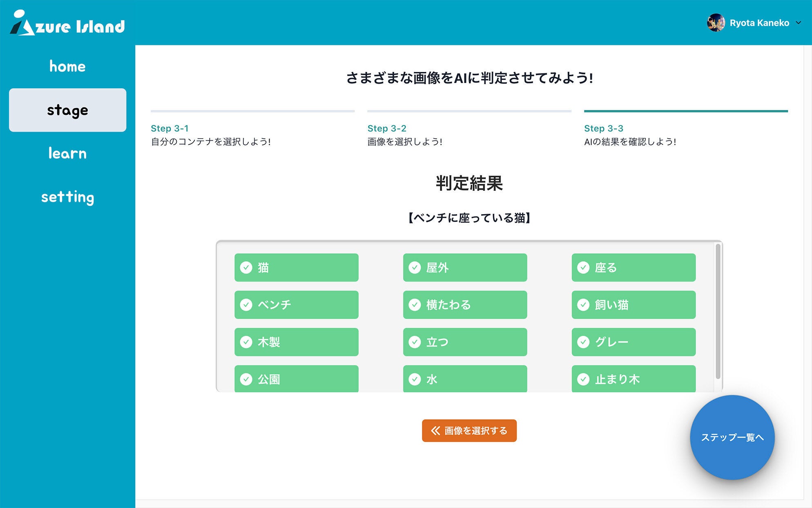Toggle the check icon on 座る tag
Viewport: 812px width, 508px height.
click(583, 268)
